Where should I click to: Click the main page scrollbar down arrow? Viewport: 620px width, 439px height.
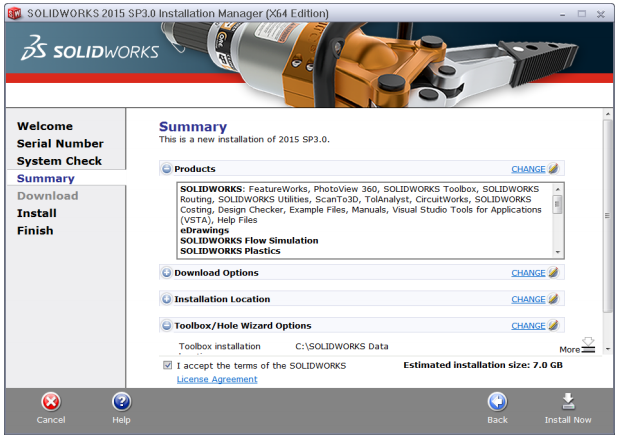pyautogui.click(x=608, y=349)
